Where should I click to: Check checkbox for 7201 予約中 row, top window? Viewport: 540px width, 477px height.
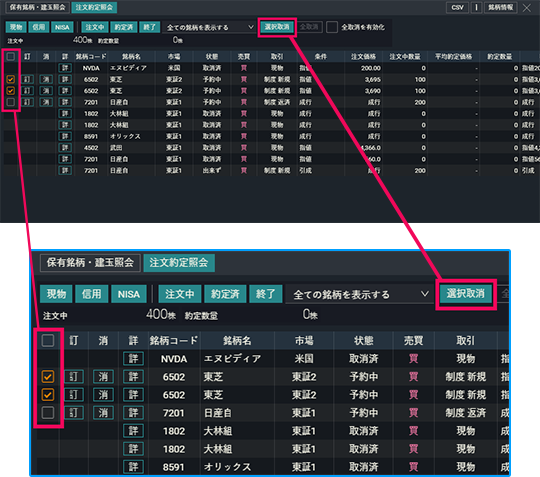point(11,102)
